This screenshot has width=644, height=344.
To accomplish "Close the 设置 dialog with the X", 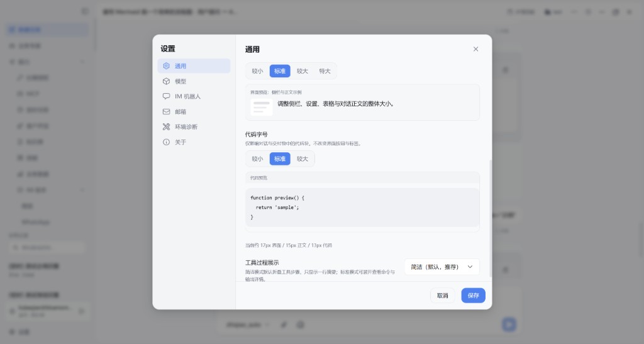I will point(475,49).
